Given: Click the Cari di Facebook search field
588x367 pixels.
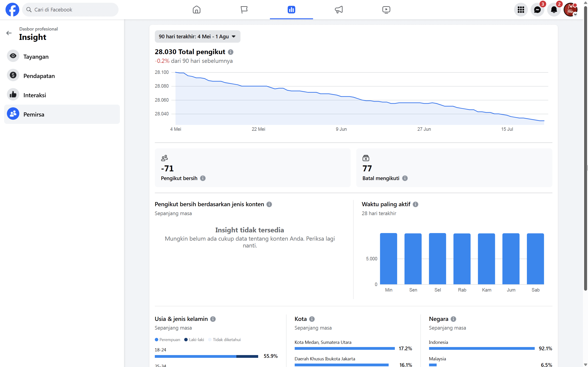Looking at the screenshot, I should pyautogui.click(x=71, y=10).
